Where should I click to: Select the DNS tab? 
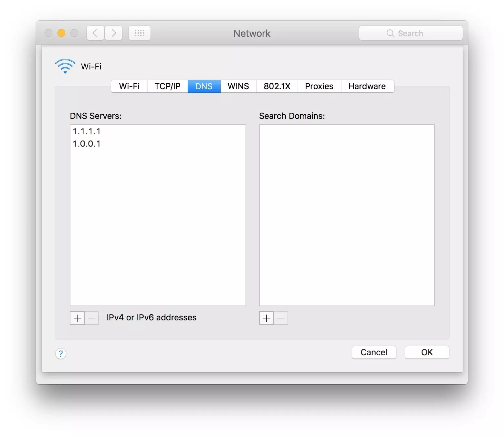click(x=204, y=86)
